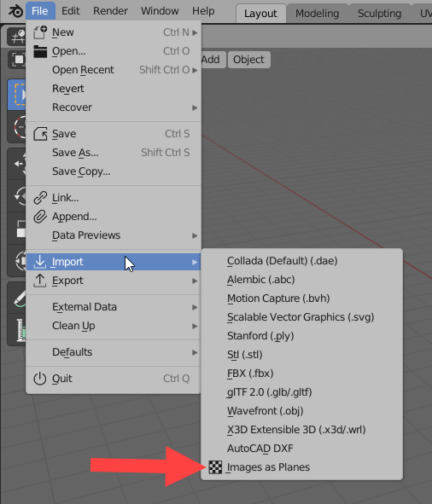Click the Export upload arrow icon

(x=40, y=281)
